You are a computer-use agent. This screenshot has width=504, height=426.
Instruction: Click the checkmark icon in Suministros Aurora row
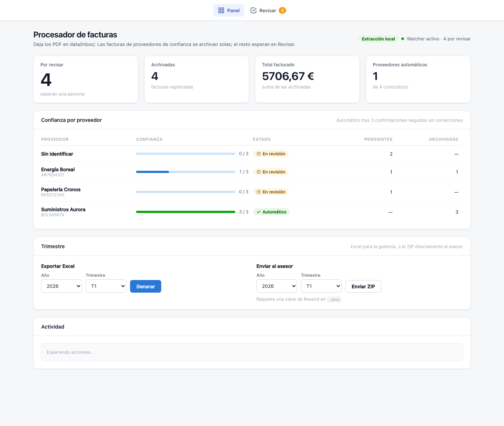point(259,212)
